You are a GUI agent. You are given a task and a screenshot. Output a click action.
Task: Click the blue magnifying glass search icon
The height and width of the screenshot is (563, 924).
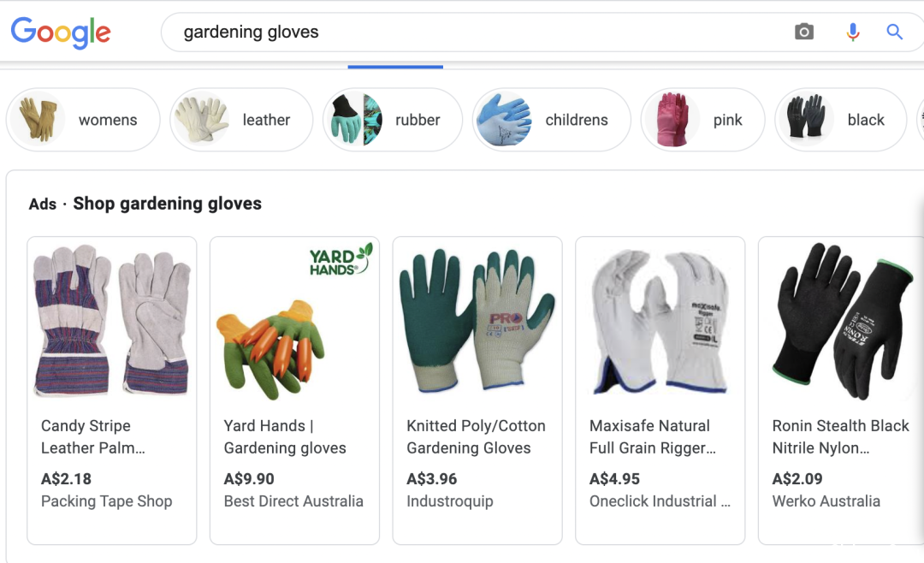point(894,32)
